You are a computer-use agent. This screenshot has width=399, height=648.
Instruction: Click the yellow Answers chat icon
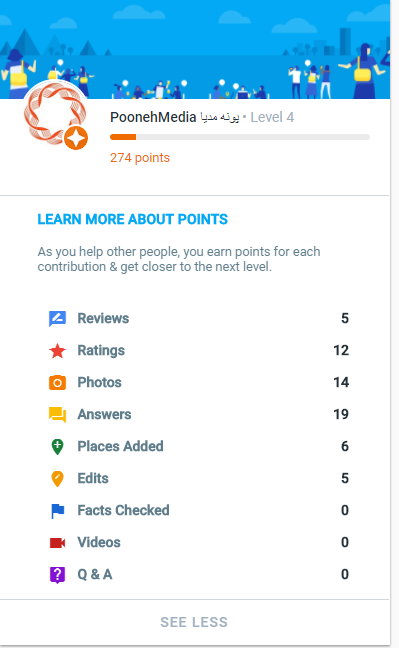57,415
